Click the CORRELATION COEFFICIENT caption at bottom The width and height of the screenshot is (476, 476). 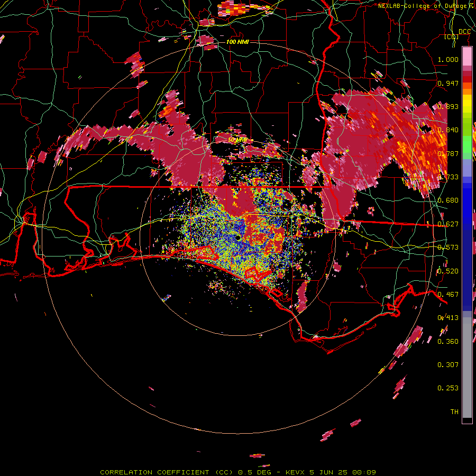(238, 472)
